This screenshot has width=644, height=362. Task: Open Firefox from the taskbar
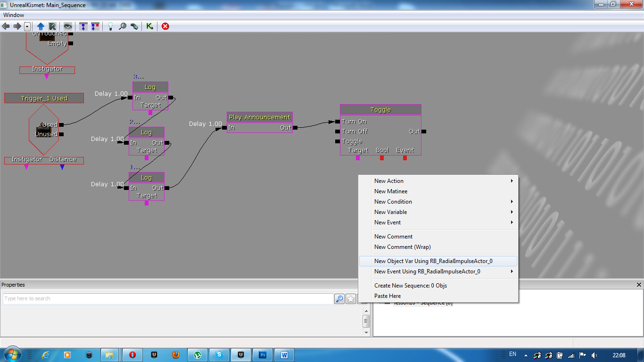[x=176, y=354]
